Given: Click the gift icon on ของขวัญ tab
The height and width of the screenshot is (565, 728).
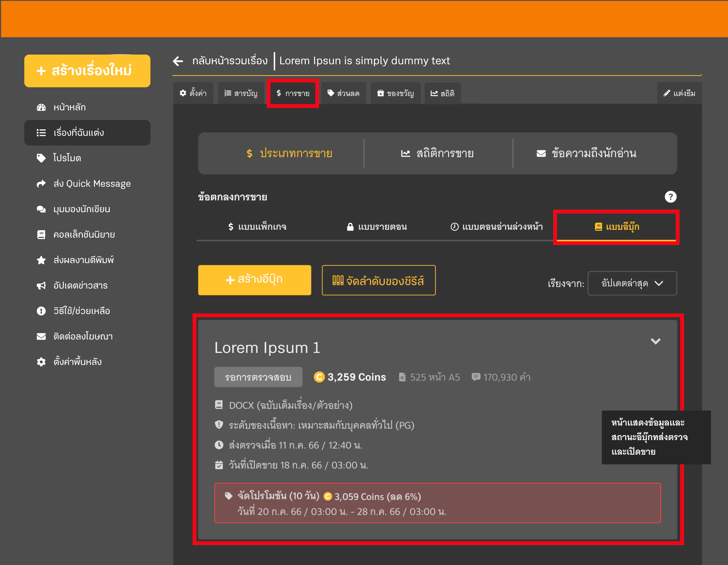Looking at the screenshot, I should click(380, 93).
